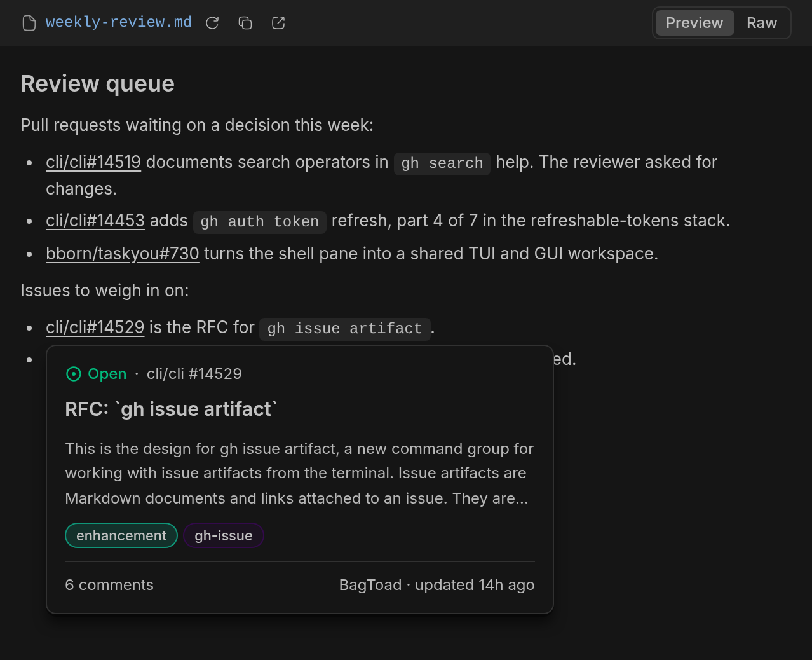Click the green Open issue status icon

pyautogui.click(x=74, y=374)
